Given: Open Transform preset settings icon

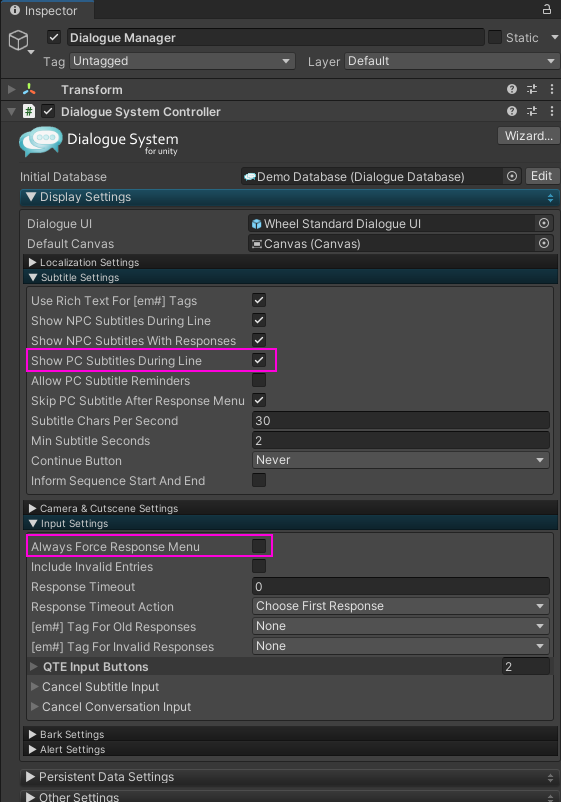Looking at the screenshot, I should [x=532, y=90].
